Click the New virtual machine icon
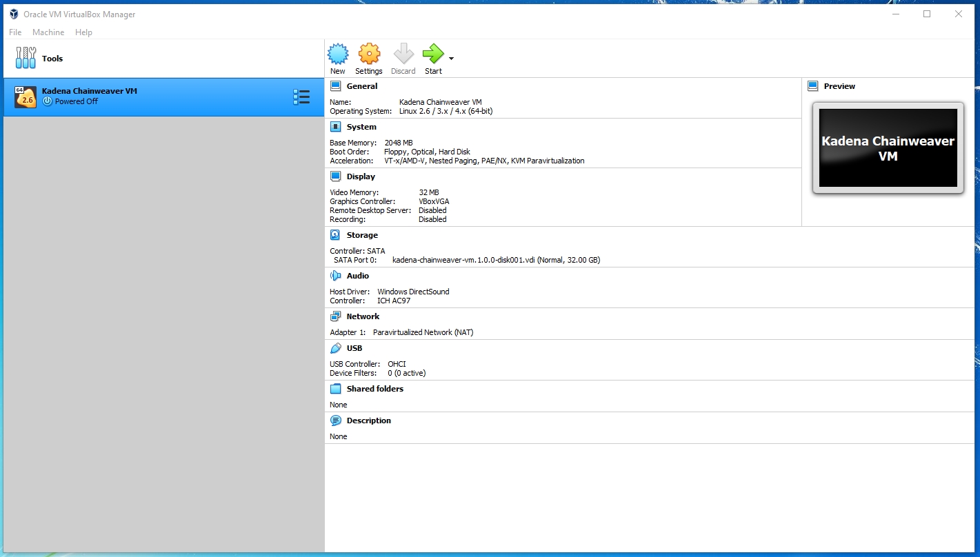This screenshot has height=557, width=980. click(337, 54)
